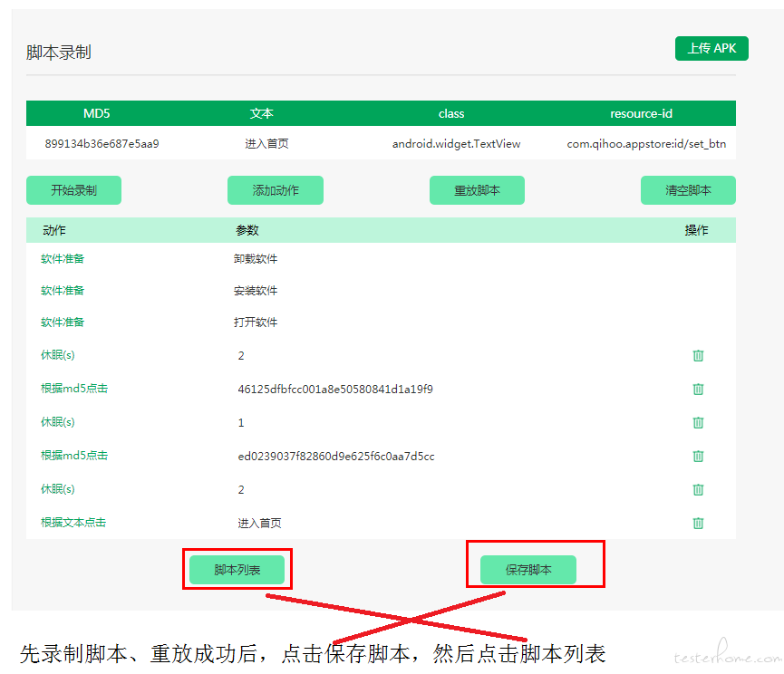Delete the ed0239037f82860d9e625f6c0aa7d5cc row
Screen dimensions: 784x674
coord(698,456)
